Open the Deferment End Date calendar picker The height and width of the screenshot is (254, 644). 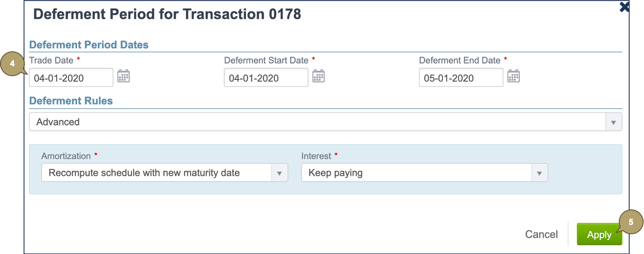pyautogui.click(x=513, y=77)
